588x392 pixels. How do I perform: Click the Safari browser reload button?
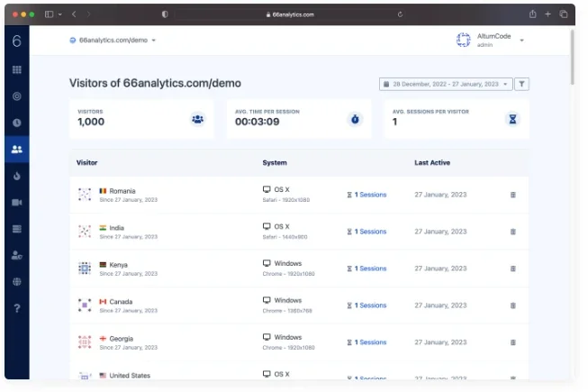pyautogui.click(x=400, y=14)
